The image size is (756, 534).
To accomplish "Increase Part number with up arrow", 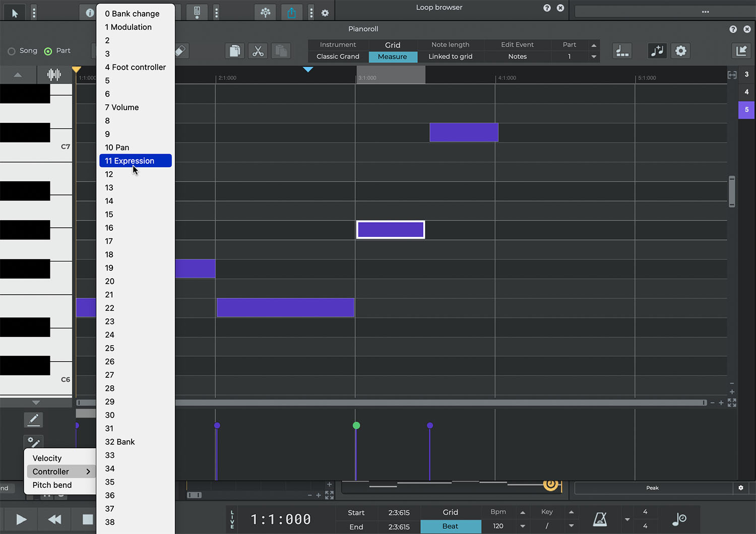I will pos(594,45).
